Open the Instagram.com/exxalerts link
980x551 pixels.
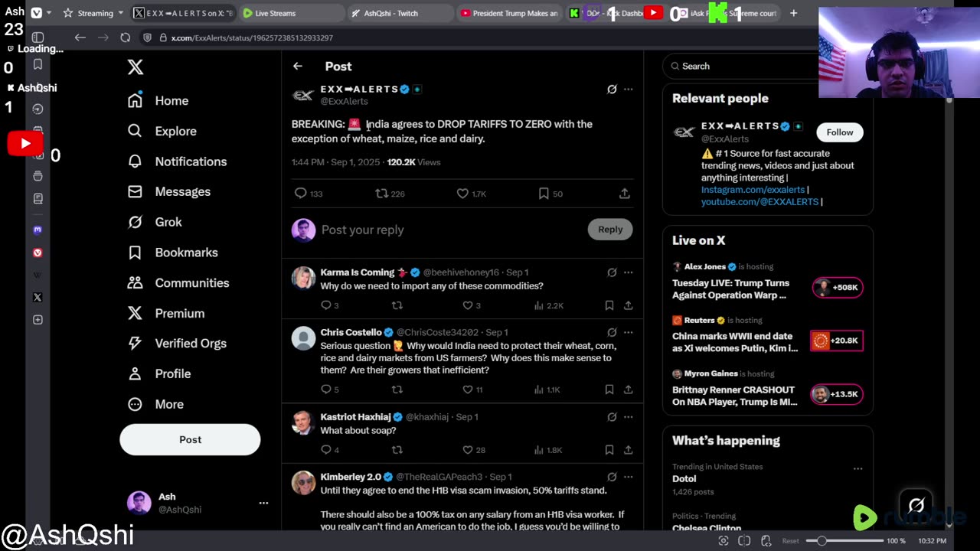pos(753,190)
